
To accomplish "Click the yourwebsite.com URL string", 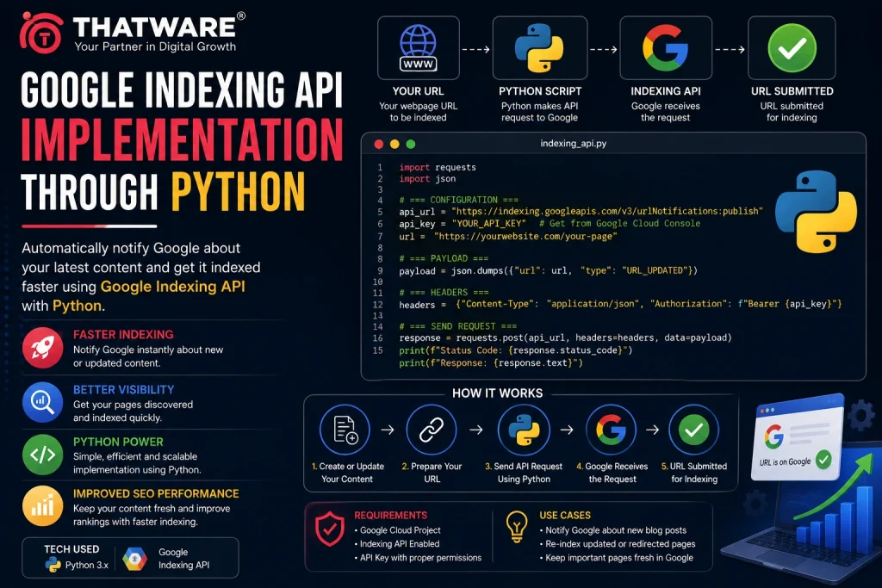I will click(x=525, y=236).
